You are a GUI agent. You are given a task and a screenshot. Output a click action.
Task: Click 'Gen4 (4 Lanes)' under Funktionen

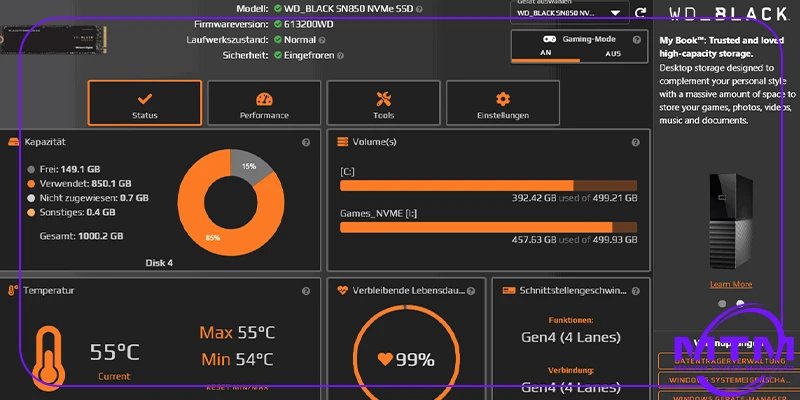(571, 337)
